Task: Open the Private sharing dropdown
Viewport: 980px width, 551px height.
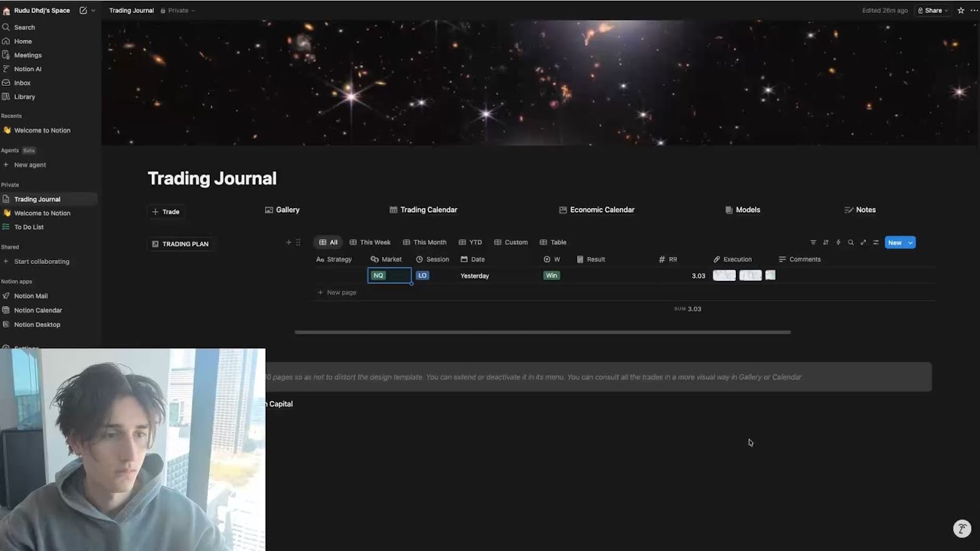Action: tap(178, 11)
